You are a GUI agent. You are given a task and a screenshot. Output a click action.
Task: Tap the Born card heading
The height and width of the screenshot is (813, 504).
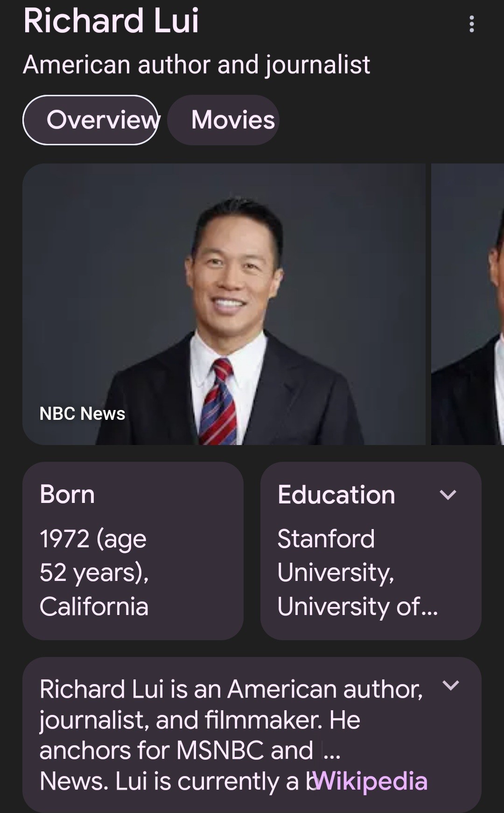tap(67, 495)
